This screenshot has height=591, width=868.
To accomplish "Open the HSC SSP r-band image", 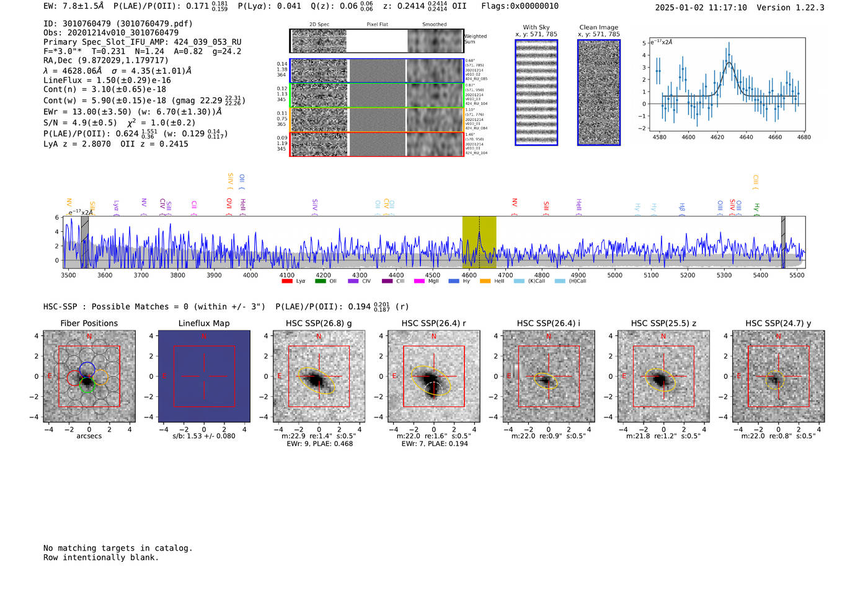I will click(434, 376).
